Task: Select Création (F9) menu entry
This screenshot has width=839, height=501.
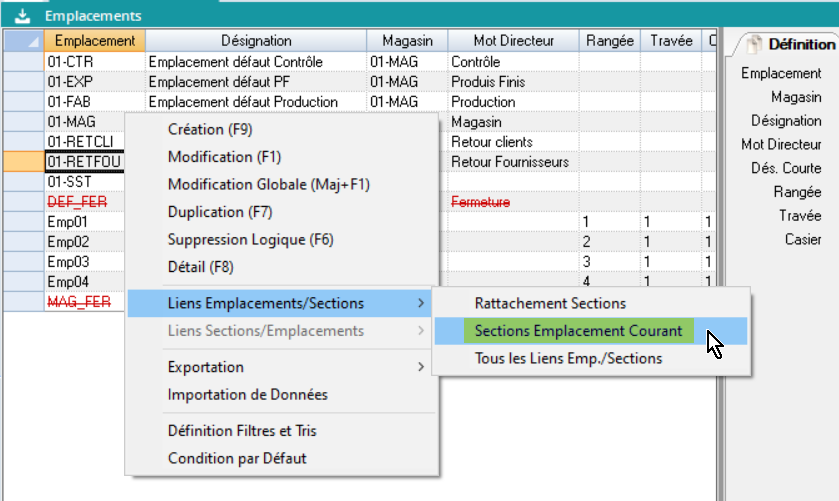Action: [210, 129]
